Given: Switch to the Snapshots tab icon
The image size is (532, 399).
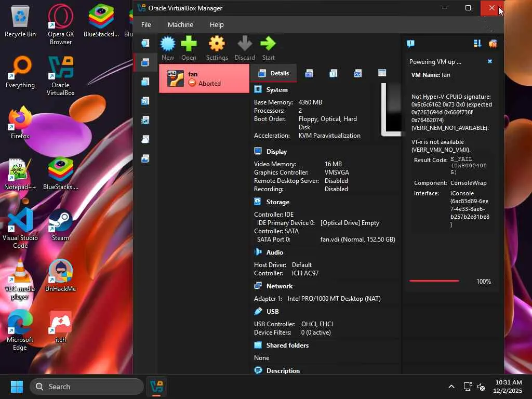Looking at the screenshot, I should coord(309,73).
